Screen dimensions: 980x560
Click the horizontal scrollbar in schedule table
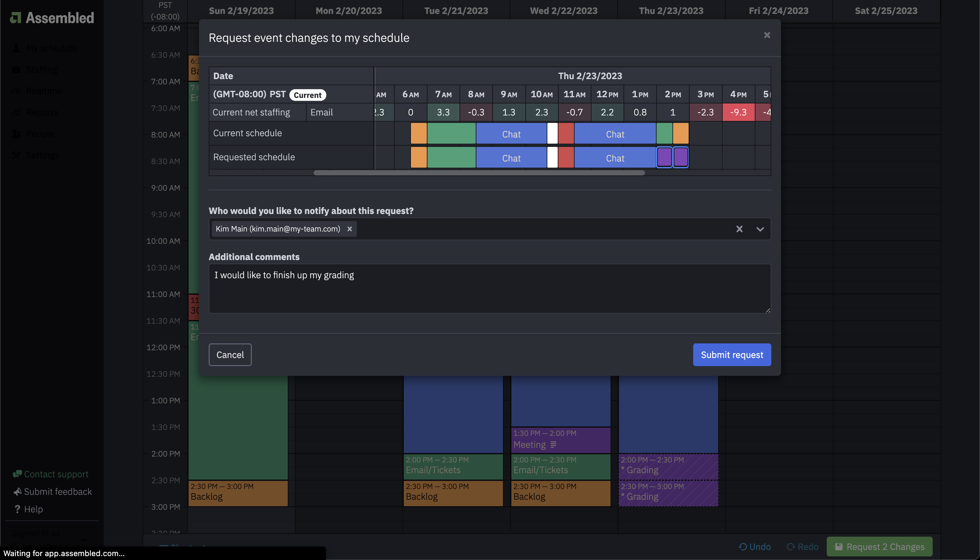tap(479, 173)
